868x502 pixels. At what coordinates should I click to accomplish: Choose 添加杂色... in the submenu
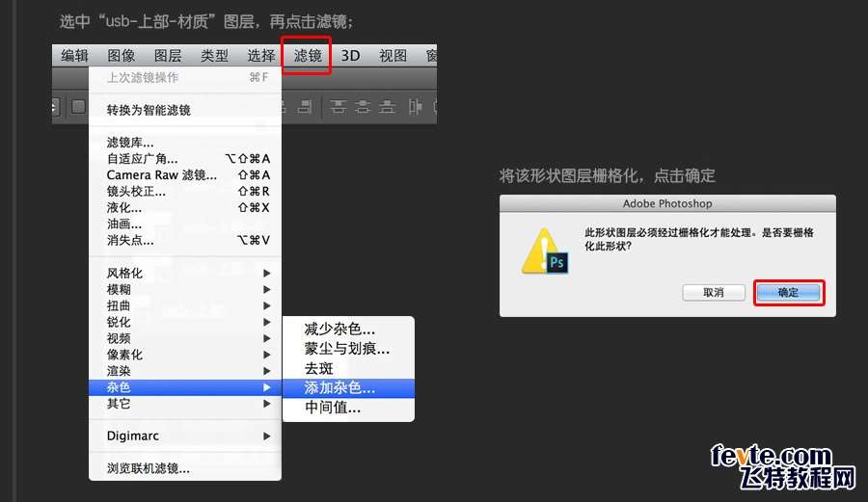point(348,388)
